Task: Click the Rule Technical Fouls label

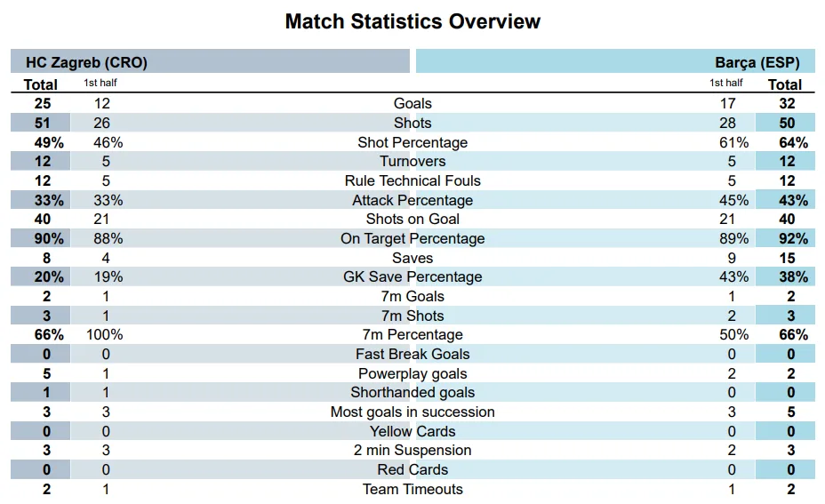Action: [412, 180]
